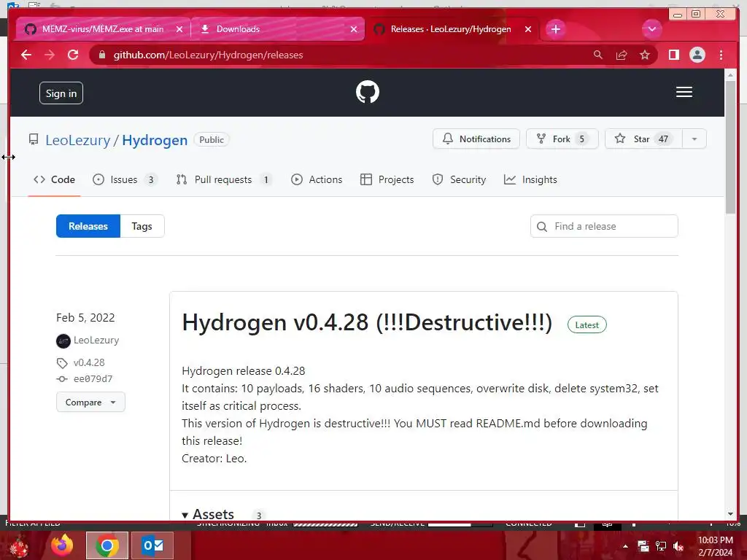Expand the Star lists dropdown arrow
747x560 pixels.
pyautogui.click(x=694, y=139)
